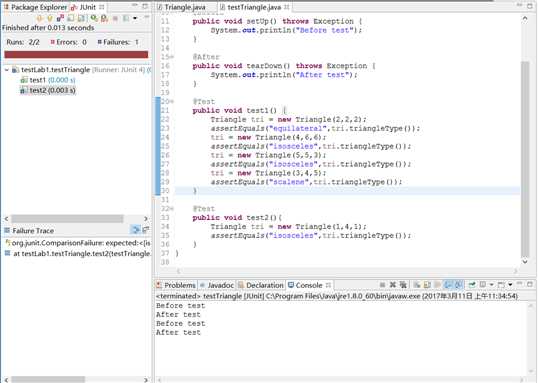Click Open Console icon

[x=501, y=285]
